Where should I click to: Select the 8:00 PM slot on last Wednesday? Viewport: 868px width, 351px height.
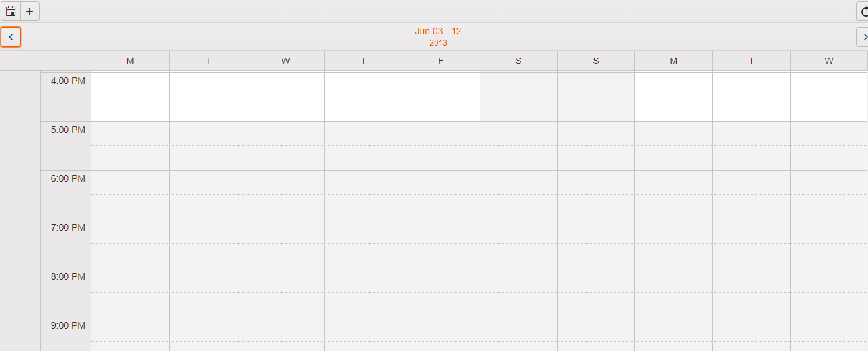(828, 280)
